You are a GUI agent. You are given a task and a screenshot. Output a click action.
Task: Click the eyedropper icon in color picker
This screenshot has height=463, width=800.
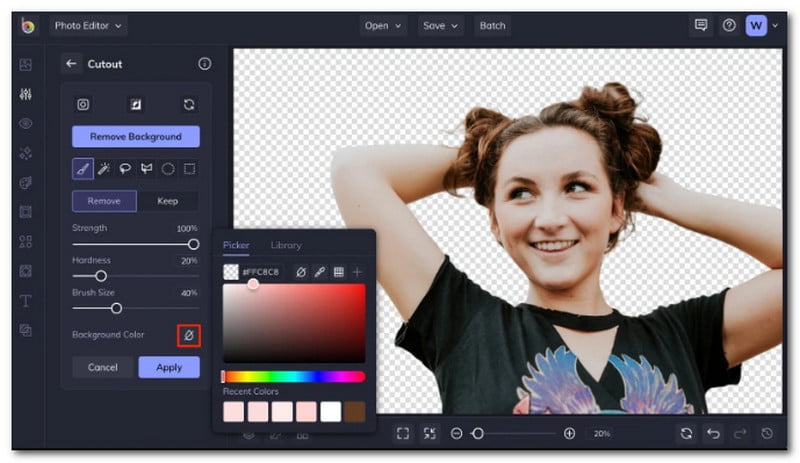pyautogui.click(x=320, y=272)
